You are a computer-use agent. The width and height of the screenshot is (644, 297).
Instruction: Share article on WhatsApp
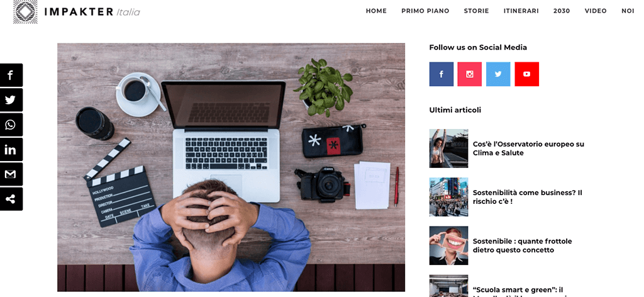(11, 125)
